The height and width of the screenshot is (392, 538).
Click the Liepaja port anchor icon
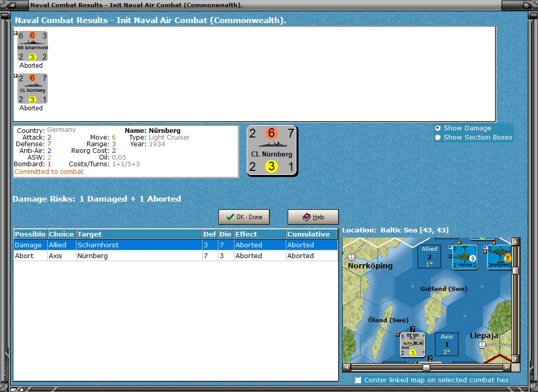[482, 345]
